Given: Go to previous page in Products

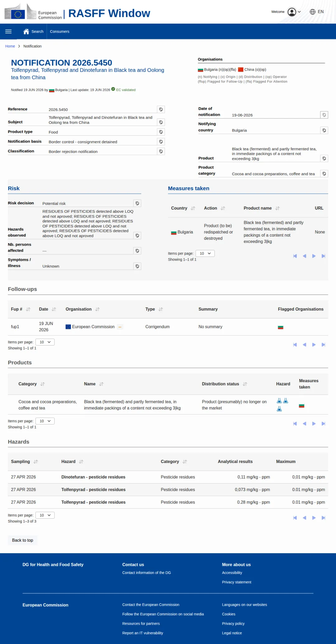Looking at the screenshot, I should click(x=304, y=424).
